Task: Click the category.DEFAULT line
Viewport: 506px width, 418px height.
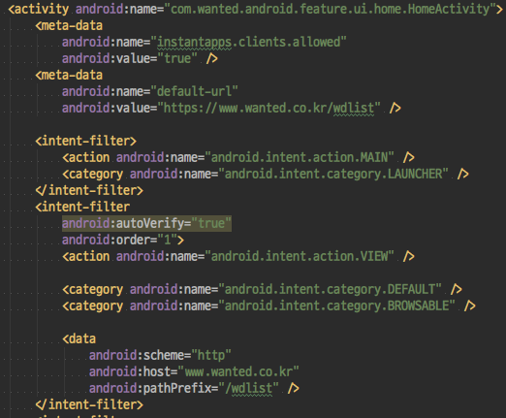Action: [262, 289]
